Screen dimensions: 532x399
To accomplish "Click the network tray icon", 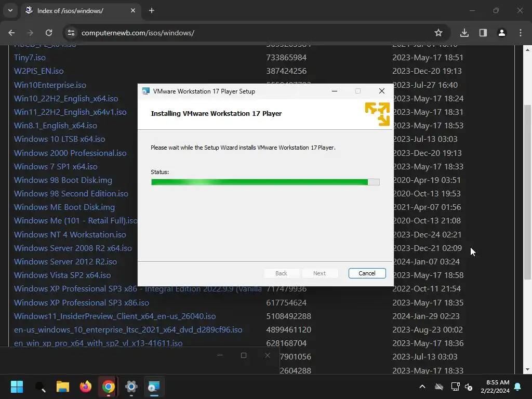I will pos(455,387).
